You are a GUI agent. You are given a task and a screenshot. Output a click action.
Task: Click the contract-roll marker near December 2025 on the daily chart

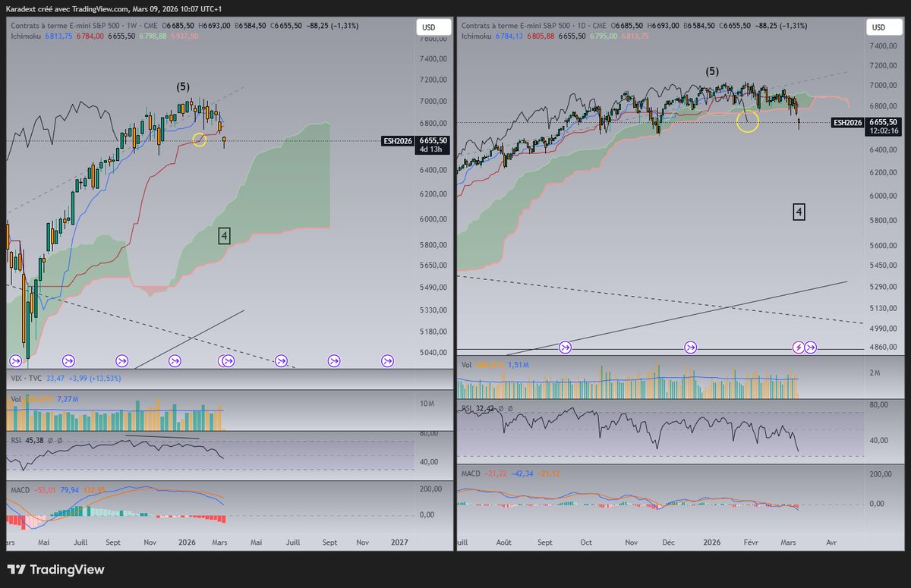coord(690,347)
